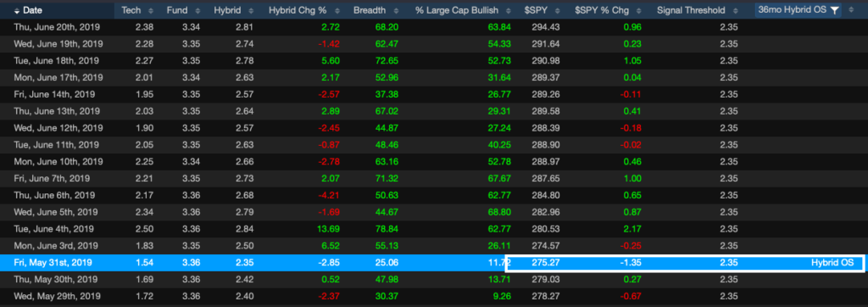Sort Breadth column with its arrow icon

(x=397, y=10)
